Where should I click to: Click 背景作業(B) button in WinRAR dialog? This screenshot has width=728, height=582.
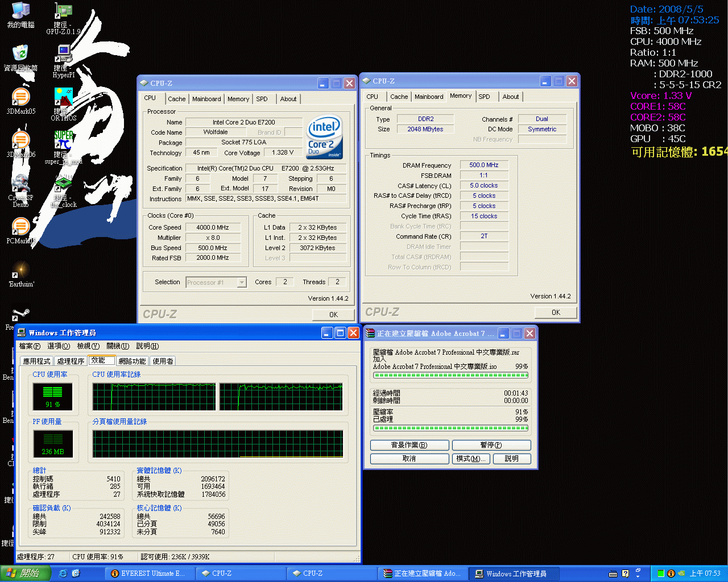[409, 445]
